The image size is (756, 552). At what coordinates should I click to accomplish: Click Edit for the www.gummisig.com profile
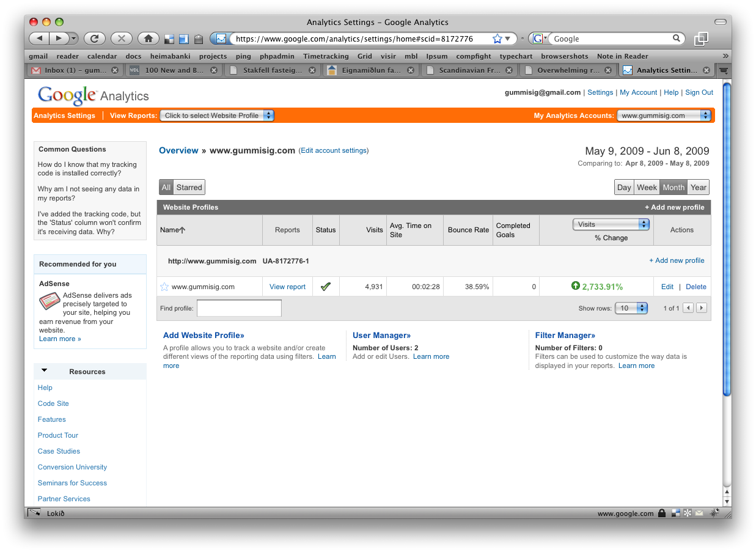pos(667,287)
